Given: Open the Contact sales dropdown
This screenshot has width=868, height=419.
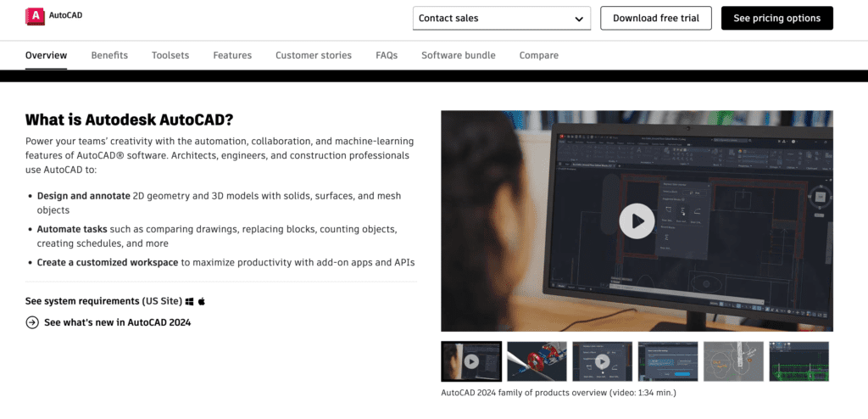Looking at the screenshot, I should [502, 19].
